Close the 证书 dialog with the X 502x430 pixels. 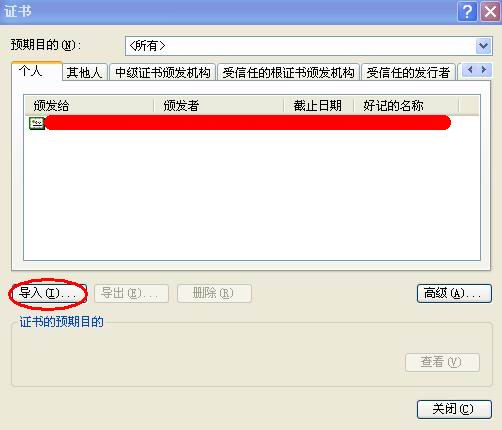491,12
